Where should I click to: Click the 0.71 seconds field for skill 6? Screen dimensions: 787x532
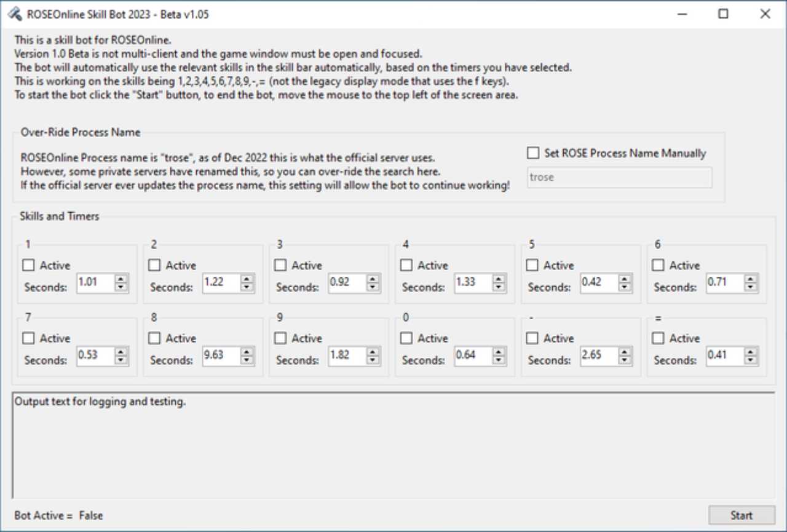click(725, 282)
